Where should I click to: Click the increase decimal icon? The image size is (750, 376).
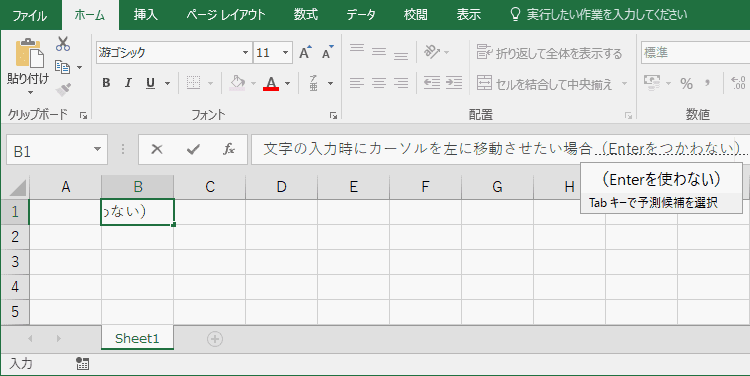[739, 83]
